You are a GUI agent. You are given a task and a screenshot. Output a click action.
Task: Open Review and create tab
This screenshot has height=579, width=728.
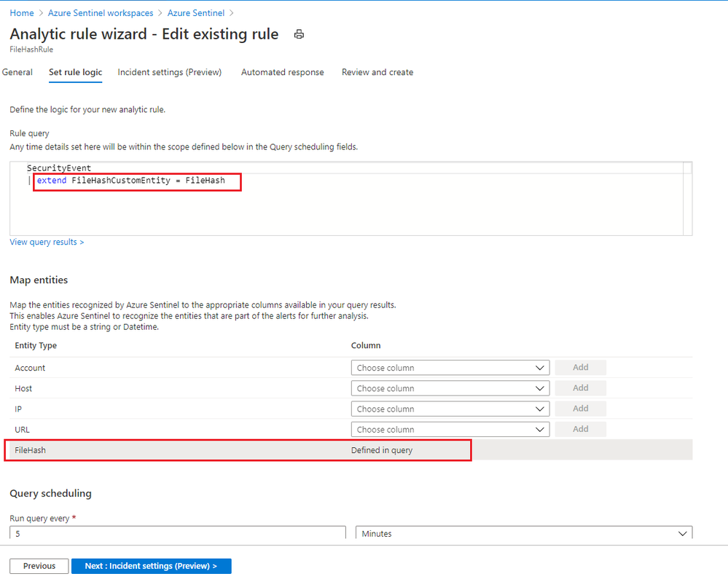coord(377,72)
